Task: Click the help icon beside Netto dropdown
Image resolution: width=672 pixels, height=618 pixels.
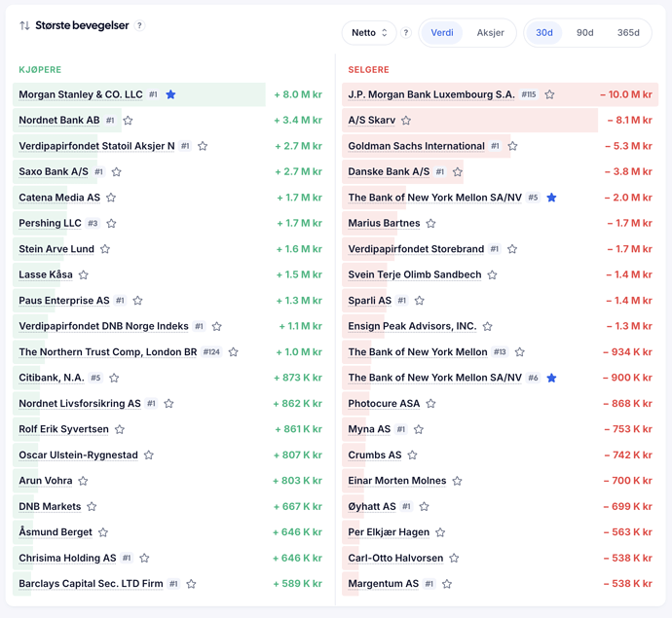Action: pyautogui.click(x=406, y=32)
